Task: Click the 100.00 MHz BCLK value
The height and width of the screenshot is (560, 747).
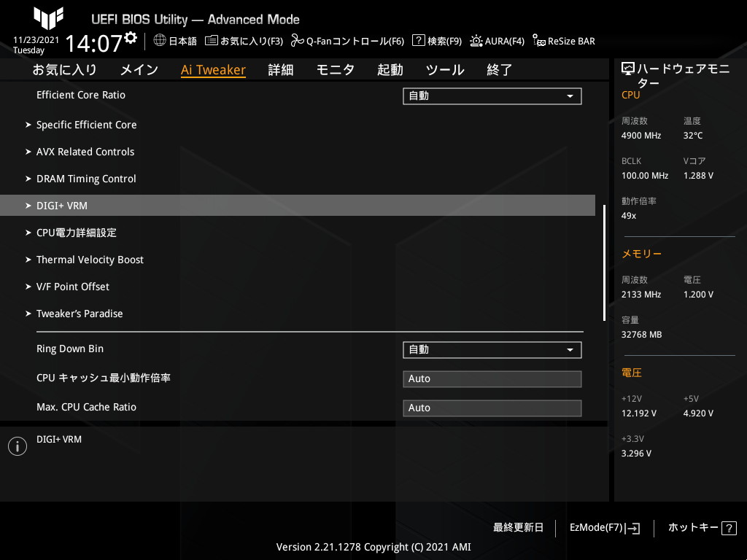Action: coord(645,176)
